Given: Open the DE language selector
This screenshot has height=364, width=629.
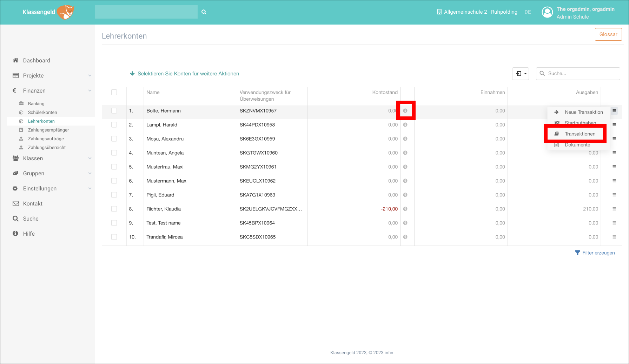Looking at the screenshot, I should (528, 12).
